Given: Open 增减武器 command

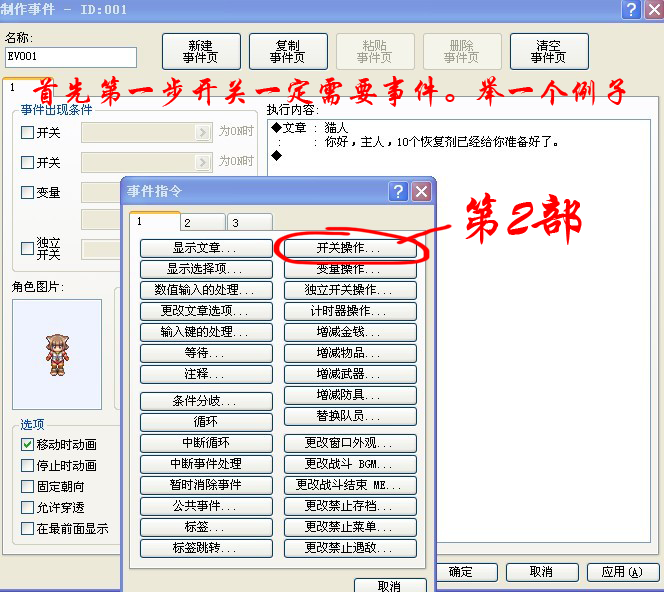Looking at the screenshot, I should (x=350, y=374).
